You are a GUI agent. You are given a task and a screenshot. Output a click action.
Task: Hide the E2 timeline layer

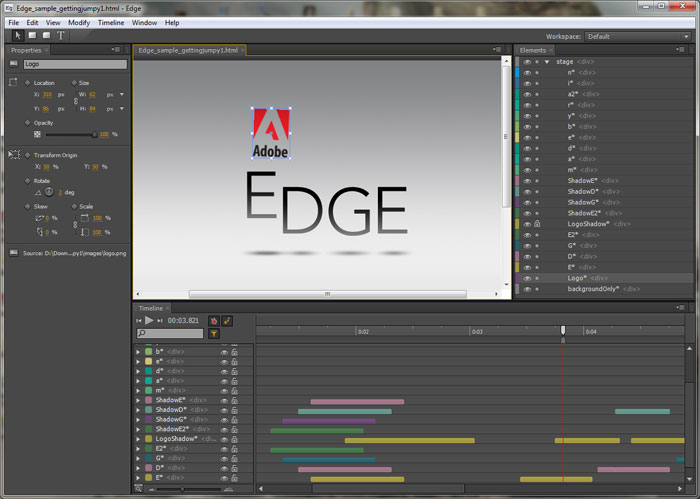pyautogui.click(x=224, y=449)
